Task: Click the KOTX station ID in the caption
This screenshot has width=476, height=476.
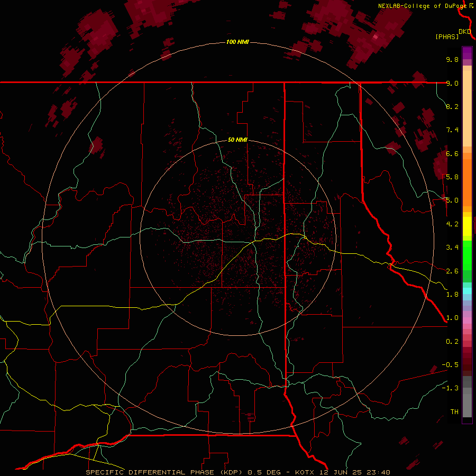Action: (306, 472)
